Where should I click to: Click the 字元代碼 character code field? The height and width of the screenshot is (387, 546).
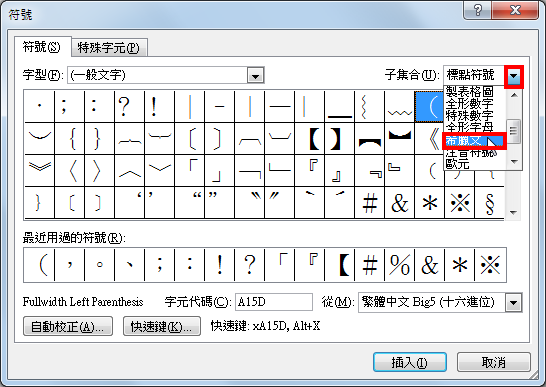point(274,302)
